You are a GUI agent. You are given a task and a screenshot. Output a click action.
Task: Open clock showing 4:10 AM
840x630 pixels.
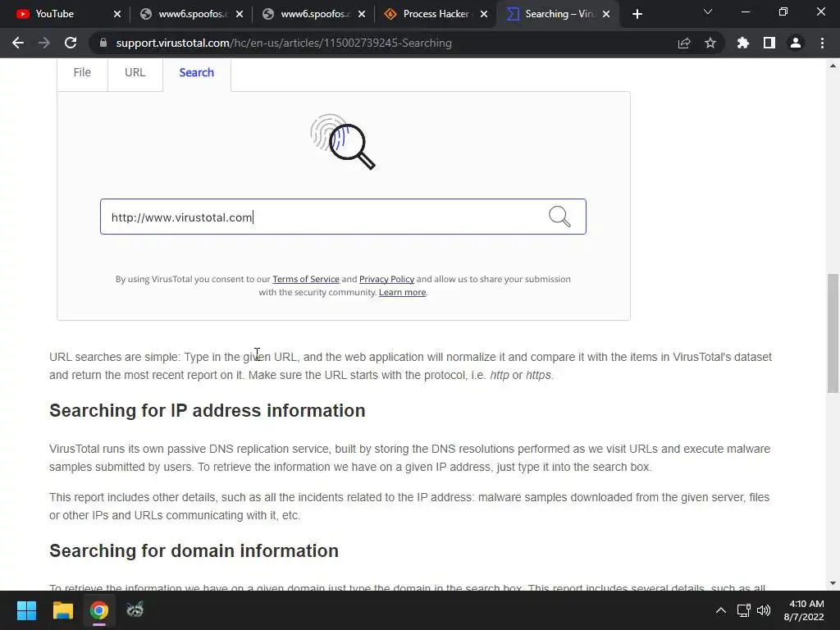804,610
